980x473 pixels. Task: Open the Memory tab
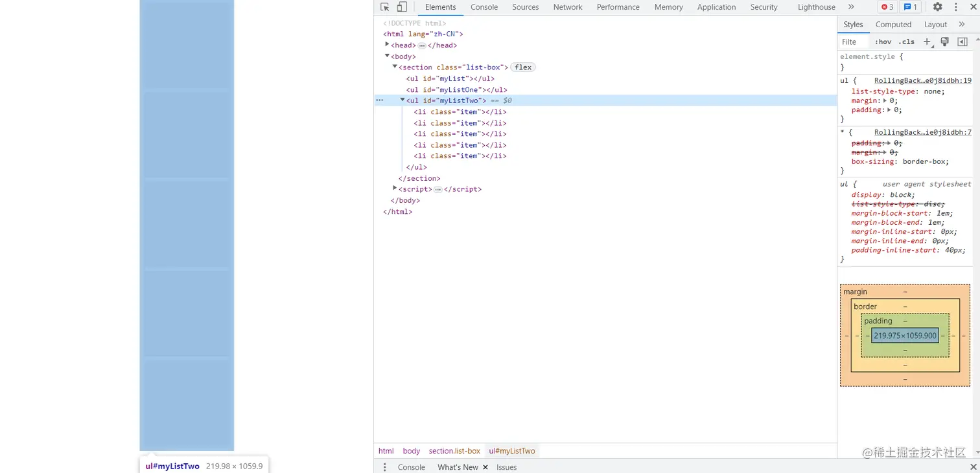(669, 7)
